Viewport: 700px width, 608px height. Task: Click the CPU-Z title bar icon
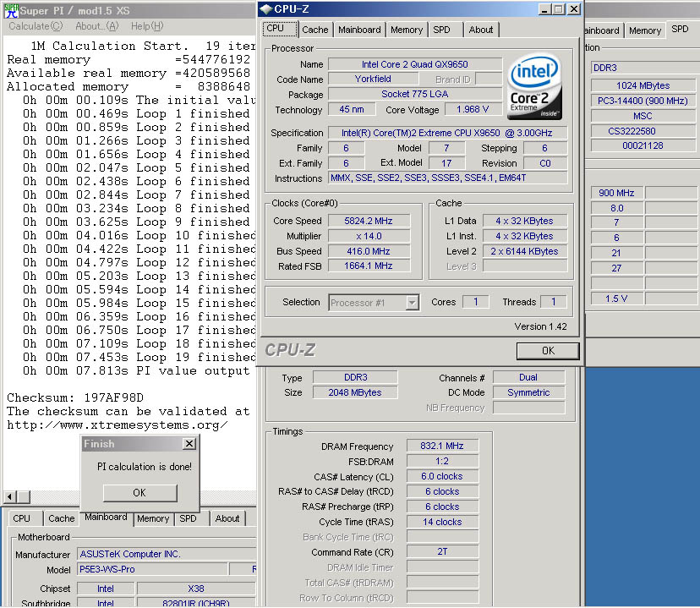click(266, 9)
